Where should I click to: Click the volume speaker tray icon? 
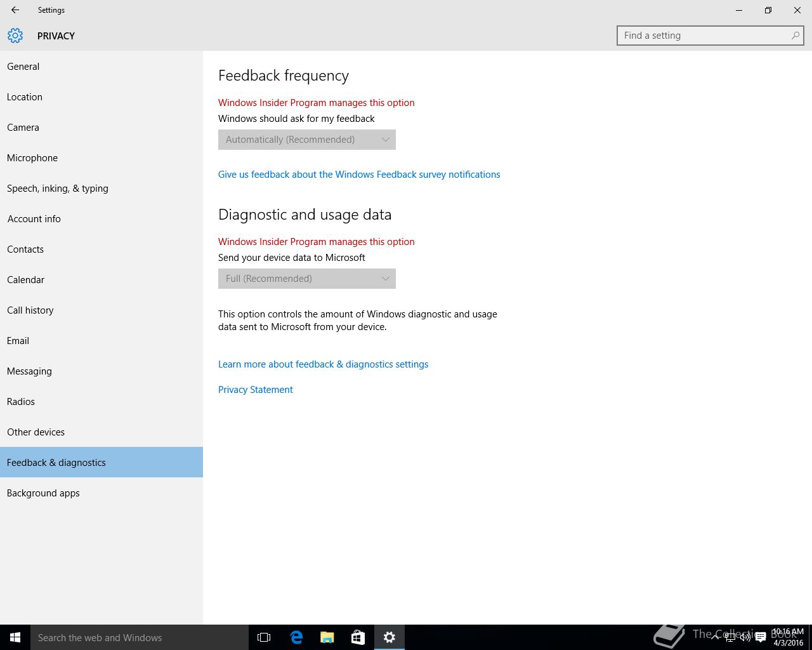pos(745,637)
